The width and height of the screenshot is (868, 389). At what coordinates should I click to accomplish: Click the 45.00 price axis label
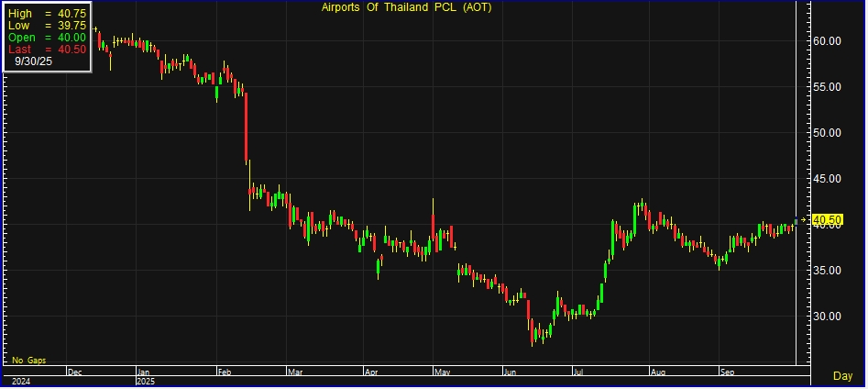tap(827, 178)
